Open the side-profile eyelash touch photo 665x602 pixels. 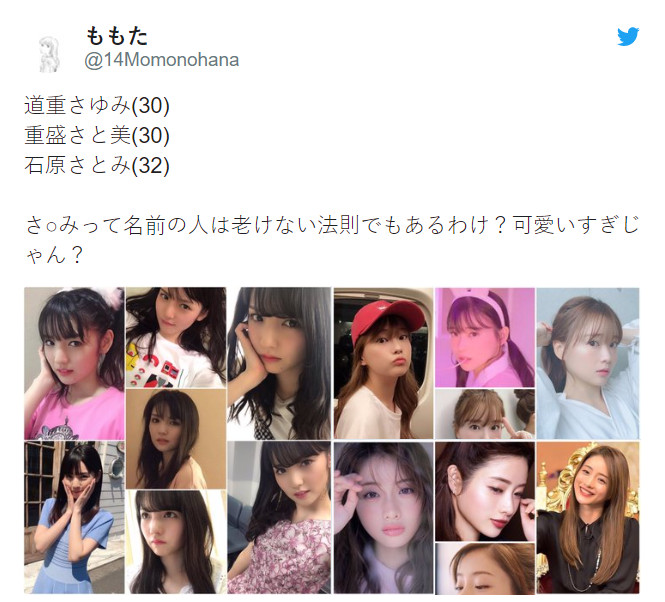pyautogui.click(x=485, y=491)
